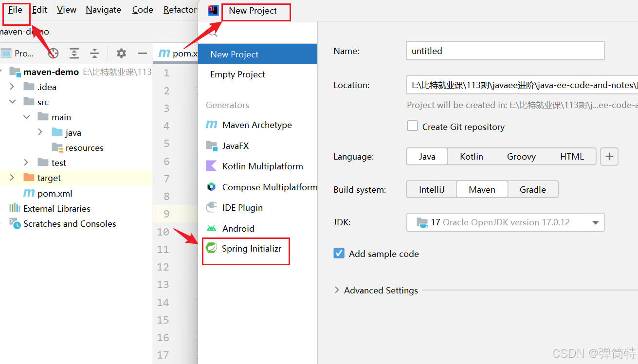
Task: Open the JDK version dropdown
Action: (x=505, y=222)
